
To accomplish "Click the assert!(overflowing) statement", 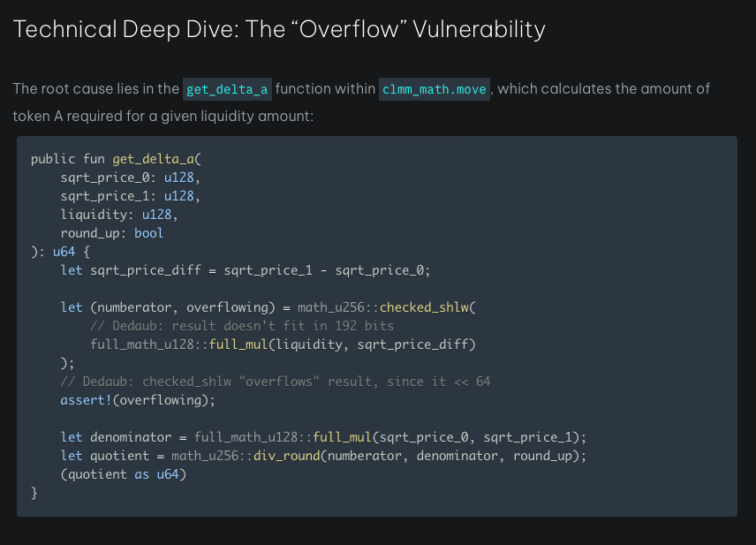I will pos(138,400).
